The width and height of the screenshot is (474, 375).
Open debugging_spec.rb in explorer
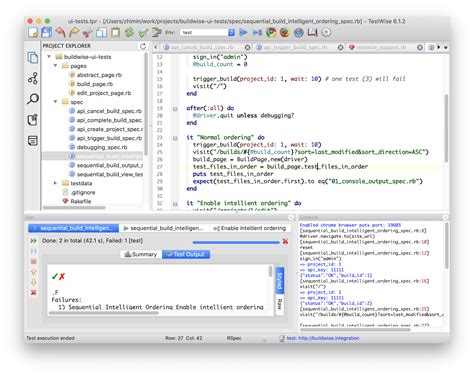102,147
